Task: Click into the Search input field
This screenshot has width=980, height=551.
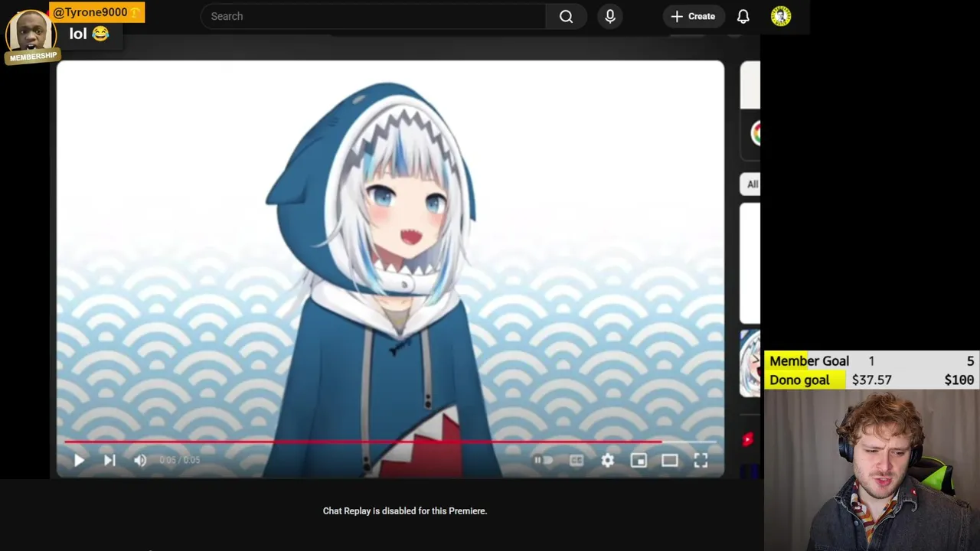Action: [x=373, y=16]
